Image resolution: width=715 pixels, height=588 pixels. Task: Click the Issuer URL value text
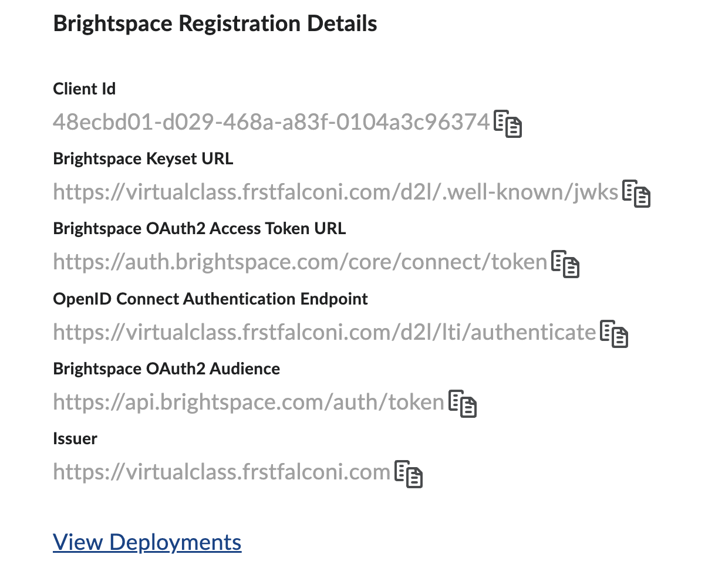click(x=221, y=472)
